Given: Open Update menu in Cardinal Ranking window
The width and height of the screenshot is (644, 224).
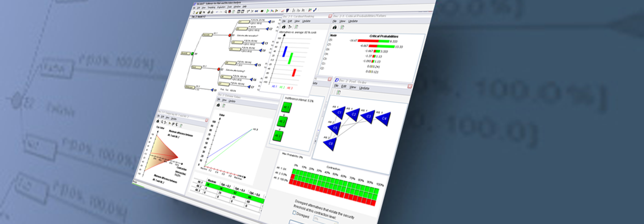Looking at the screenshot, I should pos(306,21).
